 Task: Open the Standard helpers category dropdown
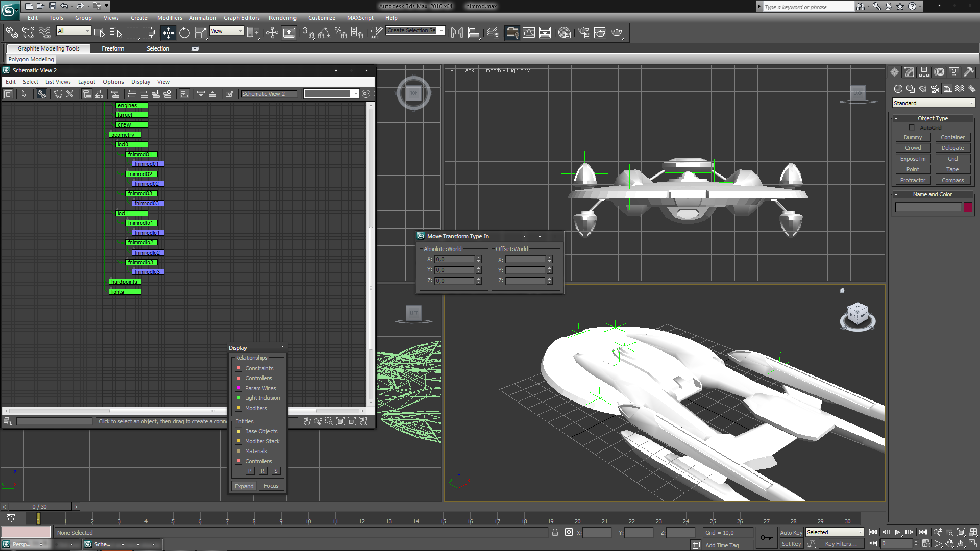pyautogui.click(x=933, y=103)
